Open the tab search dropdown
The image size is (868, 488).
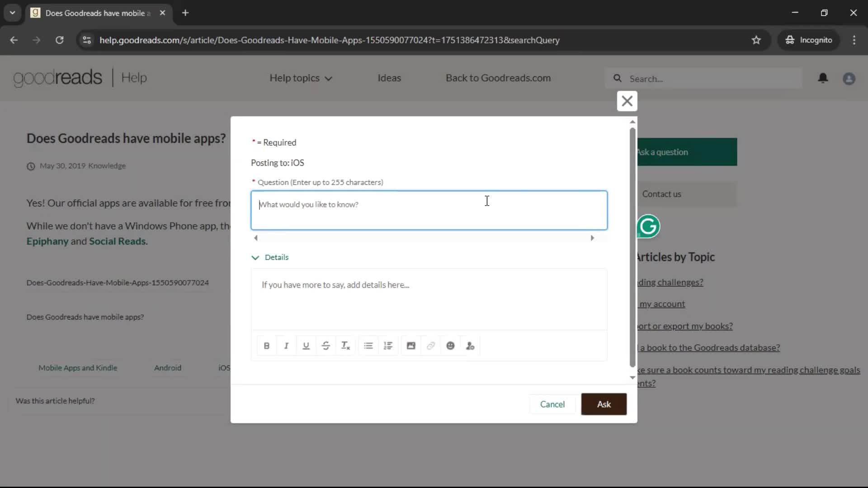[x=13, y=13]
